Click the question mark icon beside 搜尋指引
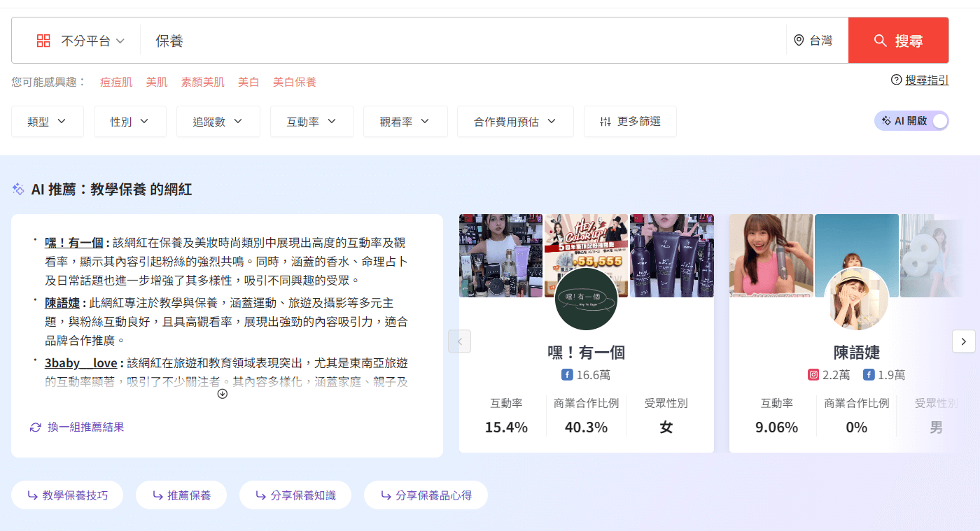Screen dimensions: 980x531 896,80
